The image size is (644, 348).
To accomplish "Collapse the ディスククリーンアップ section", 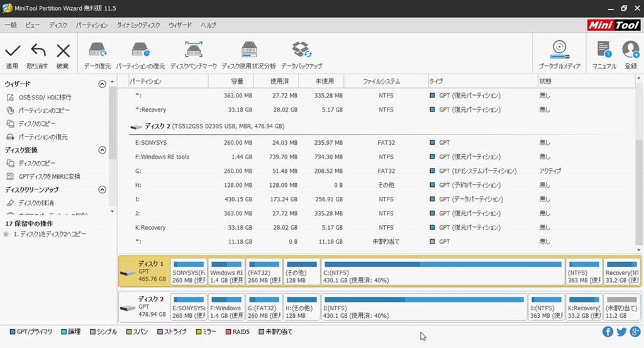I will (103, 190).
